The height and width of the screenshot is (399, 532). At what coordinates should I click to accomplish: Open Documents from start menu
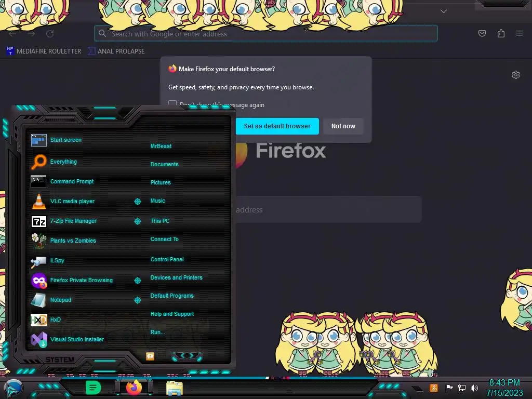[164, 164]
